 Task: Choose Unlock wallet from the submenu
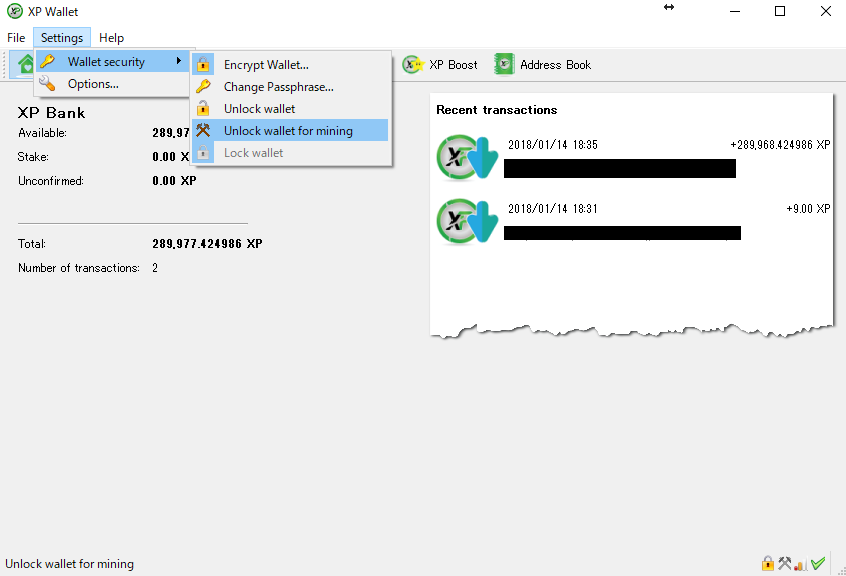pyautogui.click(x=259, y=109)
